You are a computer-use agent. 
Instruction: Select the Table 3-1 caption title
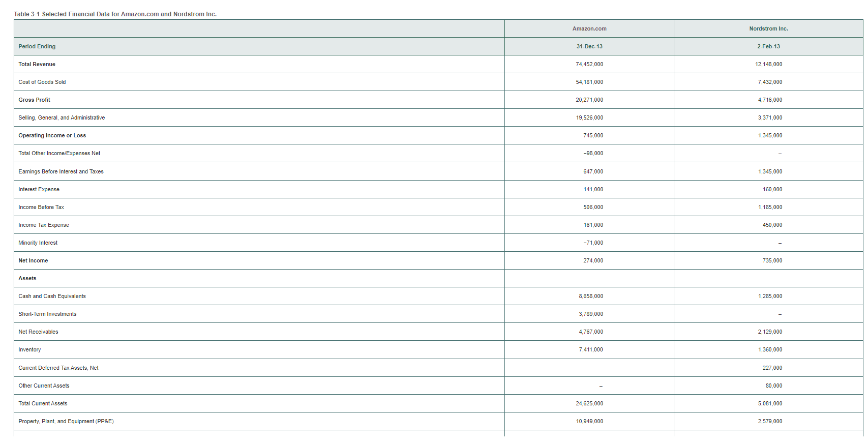115,14
